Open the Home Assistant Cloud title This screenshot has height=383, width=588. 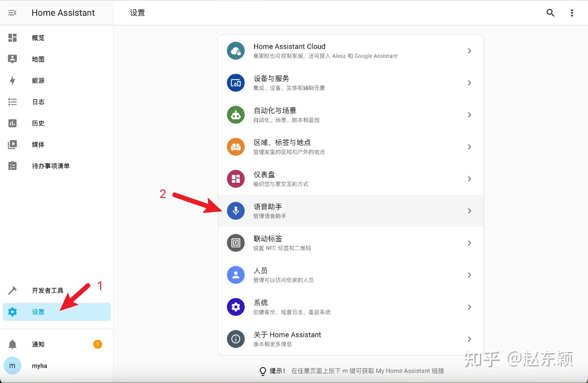click(x=290, y=47)
